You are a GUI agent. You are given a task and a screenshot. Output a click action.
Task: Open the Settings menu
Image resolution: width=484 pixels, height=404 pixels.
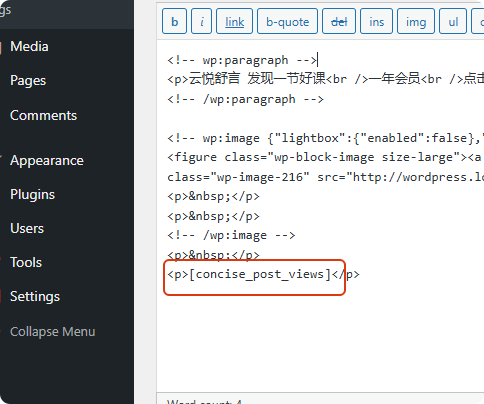(x=35, y=297)
